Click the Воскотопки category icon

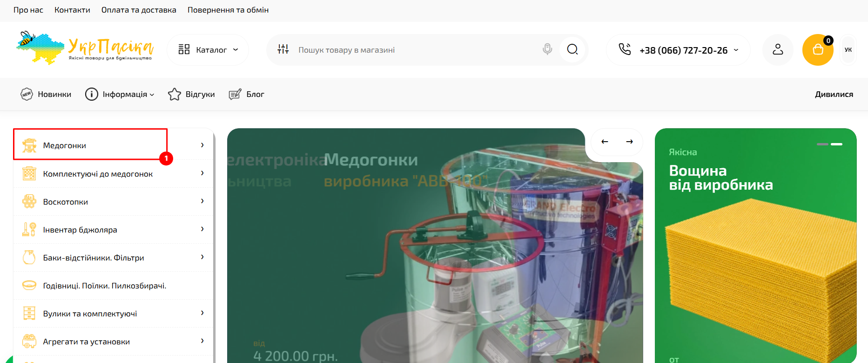point(29,201)
